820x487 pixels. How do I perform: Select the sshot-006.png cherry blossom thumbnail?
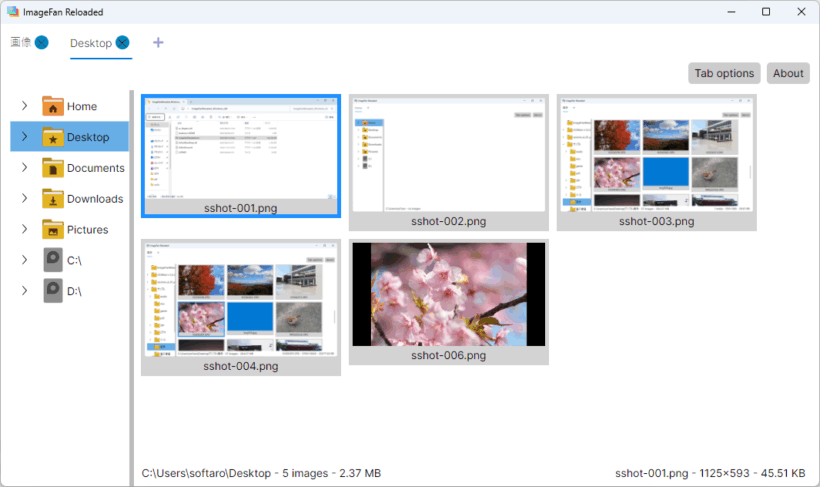point(448,294)
